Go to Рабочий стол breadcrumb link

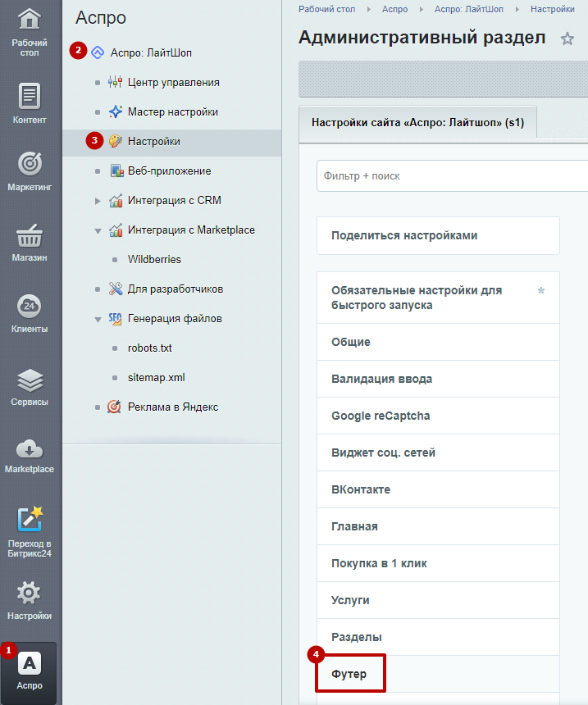click(326, 9)
